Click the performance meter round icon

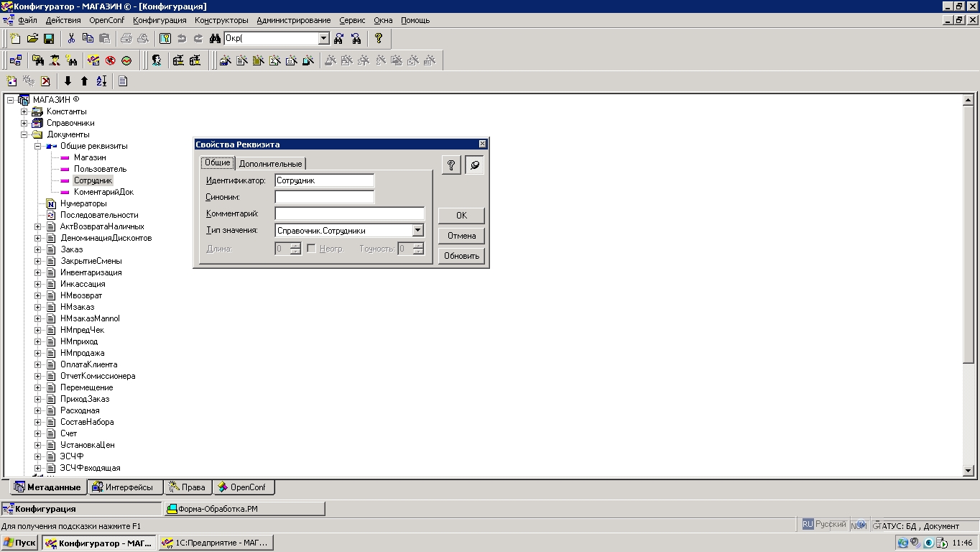(x=126, y=61)
